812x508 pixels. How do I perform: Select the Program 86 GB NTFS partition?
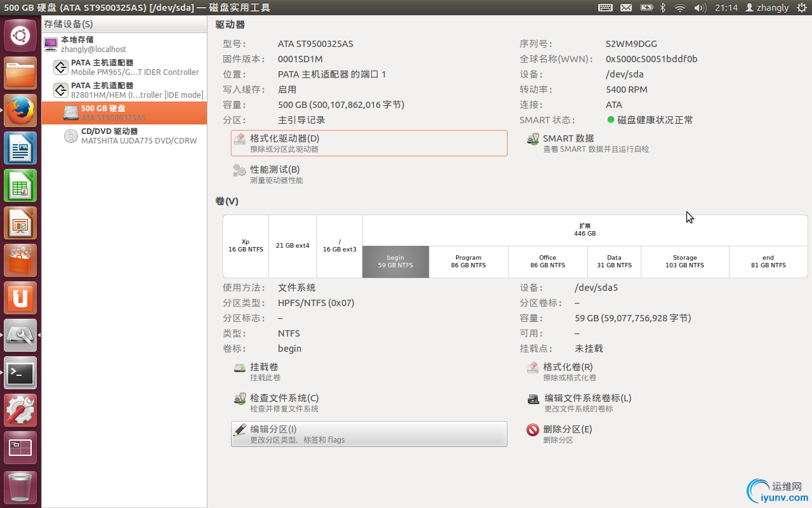coord(469,262)
